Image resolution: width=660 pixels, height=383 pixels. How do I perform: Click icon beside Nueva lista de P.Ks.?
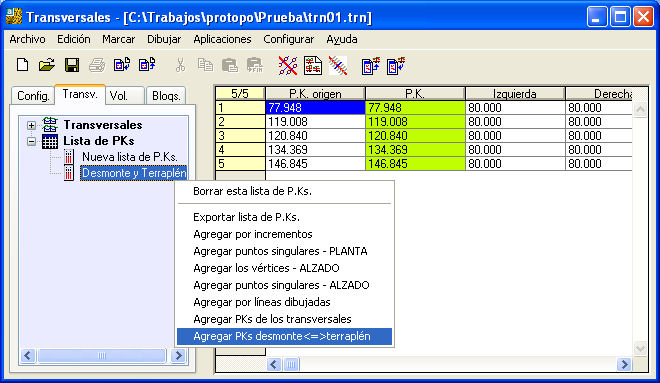[69, 157]
